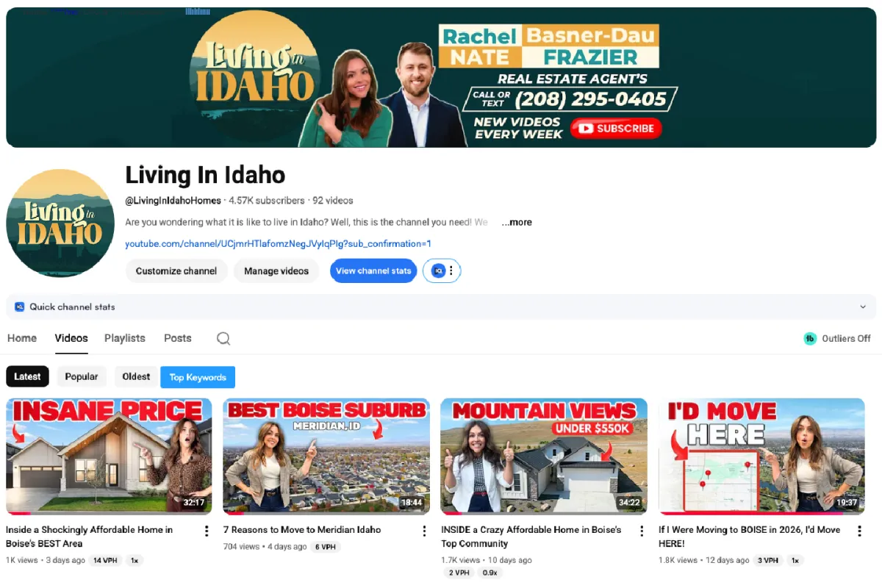Open the BEST BOISE SUBURB thumbnail
This screenshot has width=882, height=588.
click(326, 456)
